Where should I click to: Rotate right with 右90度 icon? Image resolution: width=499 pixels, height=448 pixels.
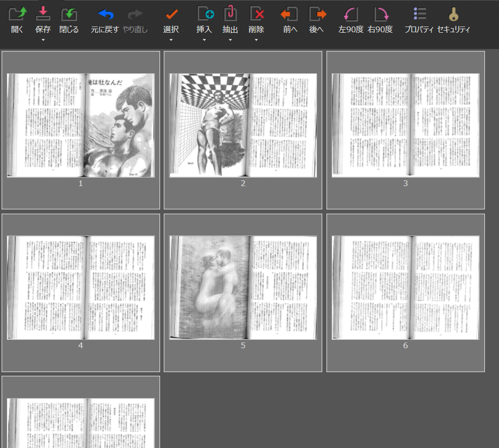coord(381,14)
